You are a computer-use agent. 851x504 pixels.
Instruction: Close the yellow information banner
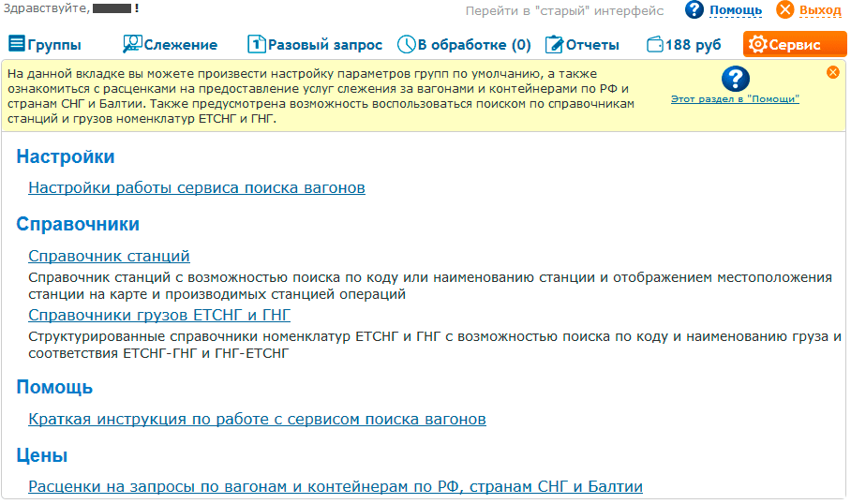pyautogui.click(x=833, y=72)
